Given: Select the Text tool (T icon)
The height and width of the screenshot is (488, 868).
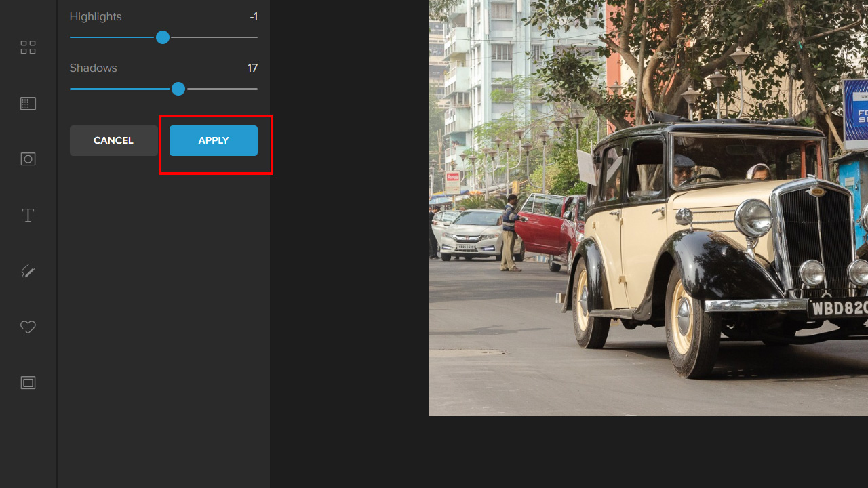Looking at the screenshot, I should 28,216.
